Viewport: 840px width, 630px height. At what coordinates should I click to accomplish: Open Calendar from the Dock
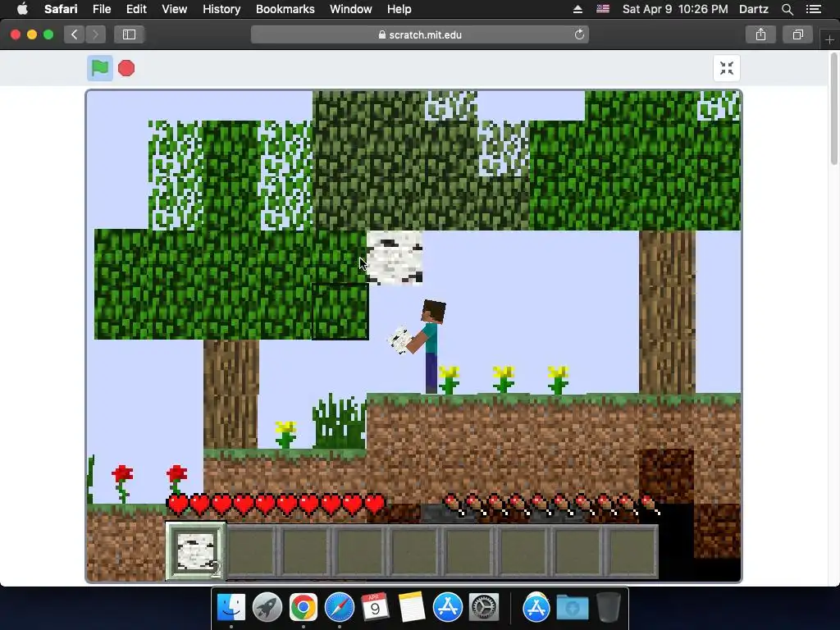[x=375, y=607]
